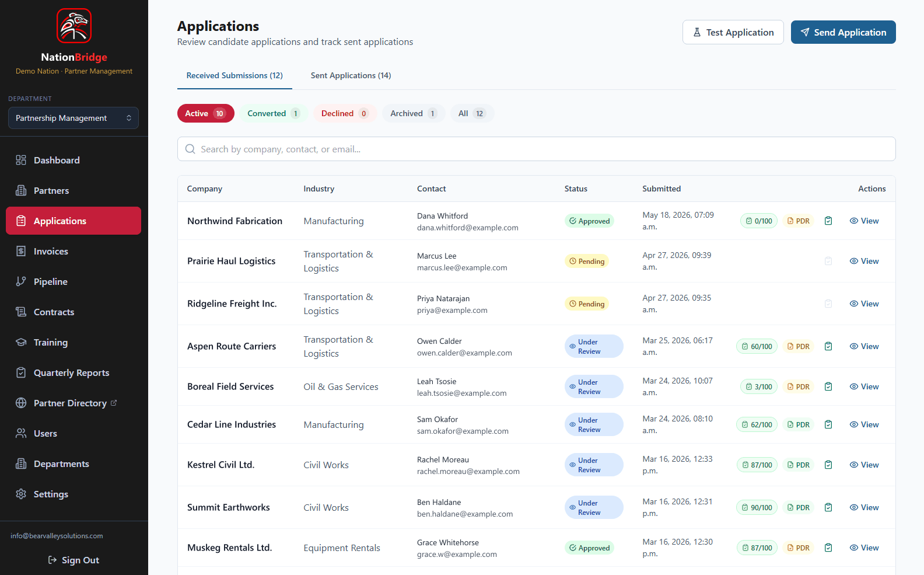Click the Summit Earthworks company name
The image size is (924, 575).
click(x=229, y=507)
